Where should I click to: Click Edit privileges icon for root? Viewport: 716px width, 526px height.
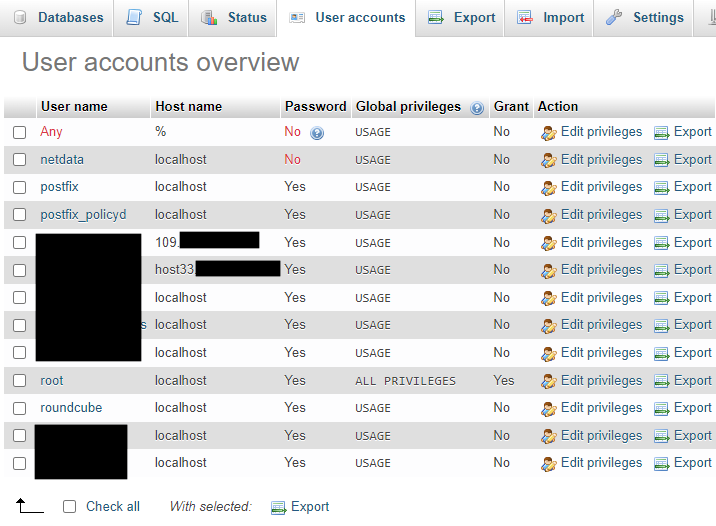tap(548, 381)
